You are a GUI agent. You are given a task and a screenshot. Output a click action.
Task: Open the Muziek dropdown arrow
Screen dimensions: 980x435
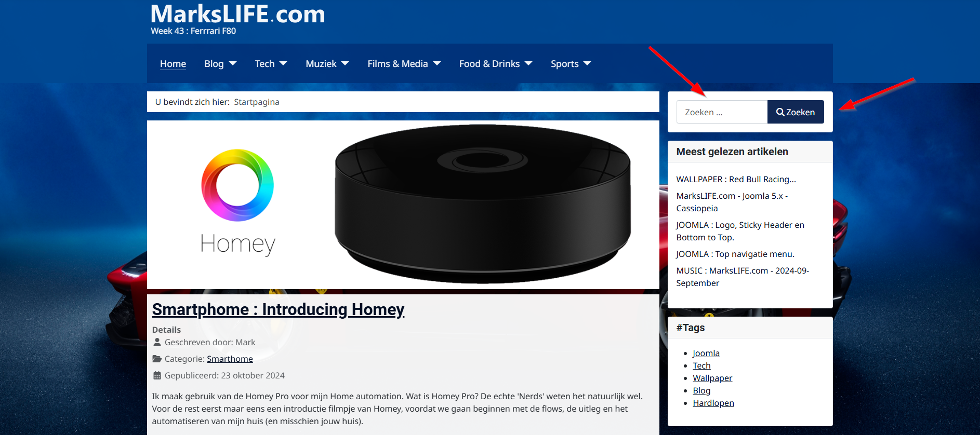tap(345, 63)
